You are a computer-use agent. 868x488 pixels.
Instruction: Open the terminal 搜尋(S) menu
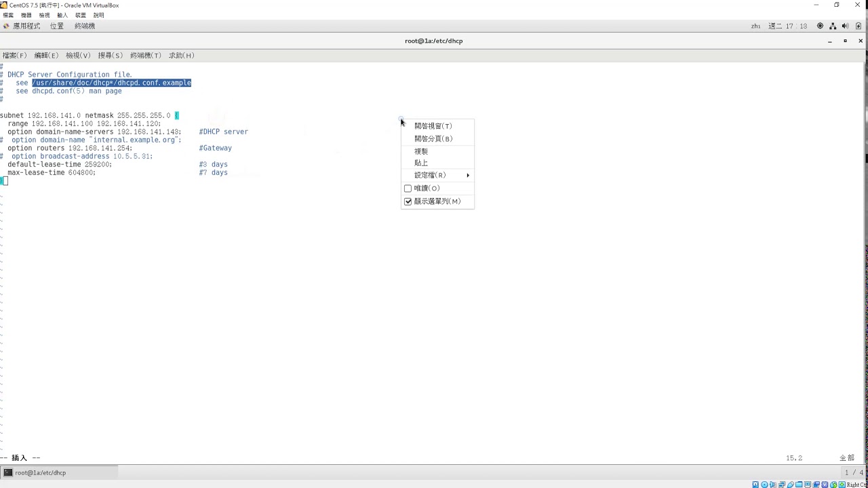pyautogui.click(x=111, y=56)
